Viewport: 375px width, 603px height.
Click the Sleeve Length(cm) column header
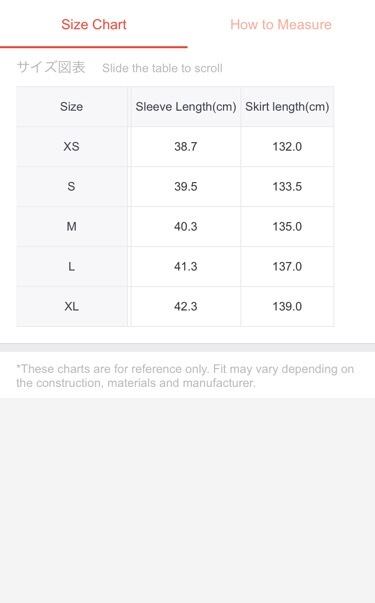186,107
